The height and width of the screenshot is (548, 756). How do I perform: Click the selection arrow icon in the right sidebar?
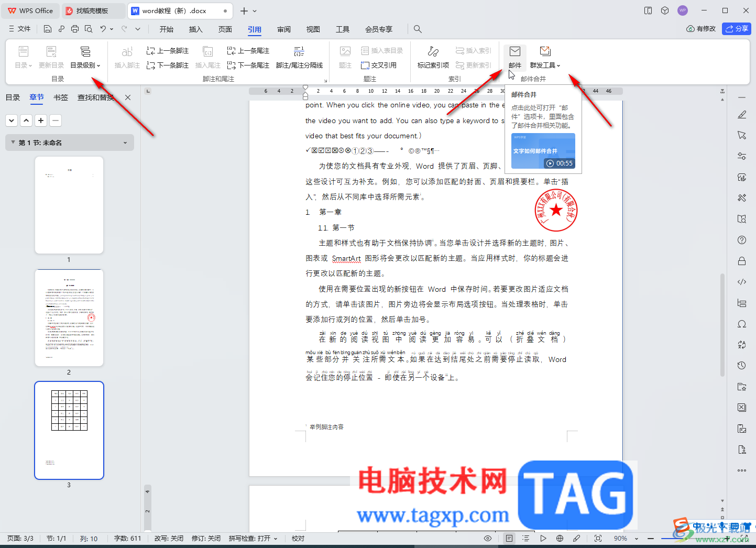tap(742, 135)
